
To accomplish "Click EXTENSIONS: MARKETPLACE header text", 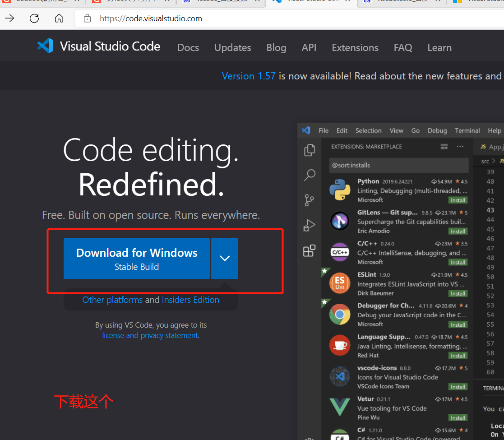I will coord(366,147).
